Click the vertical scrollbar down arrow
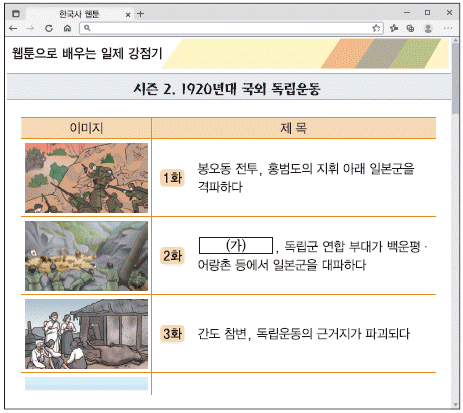The image size is (463, 413). coord(456,405)
